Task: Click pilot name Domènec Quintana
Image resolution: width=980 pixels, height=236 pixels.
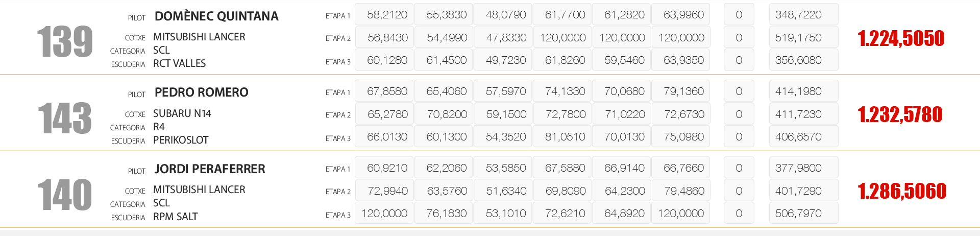Action: point(216,16)
